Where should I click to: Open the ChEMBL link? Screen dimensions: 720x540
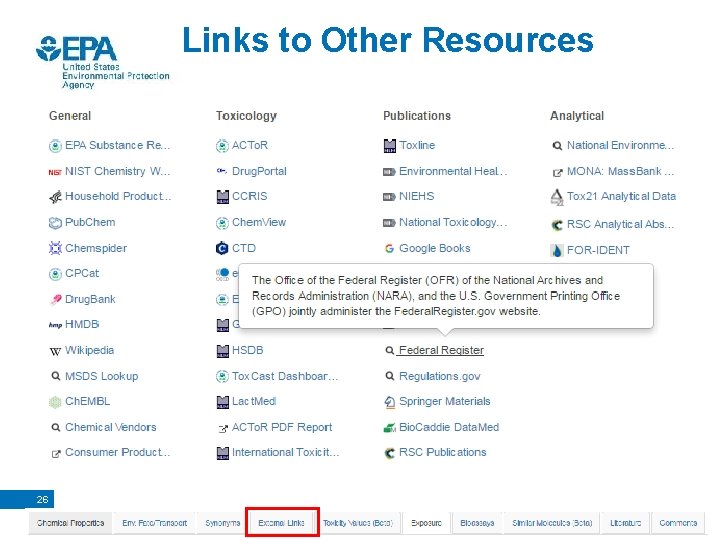click(87, 401)
